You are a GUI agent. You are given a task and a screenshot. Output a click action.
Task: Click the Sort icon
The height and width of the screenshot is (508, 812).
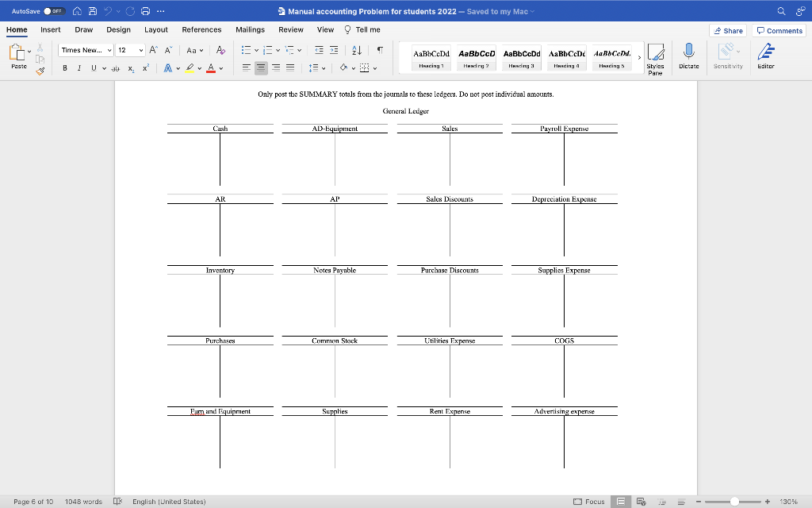(357, 50)
